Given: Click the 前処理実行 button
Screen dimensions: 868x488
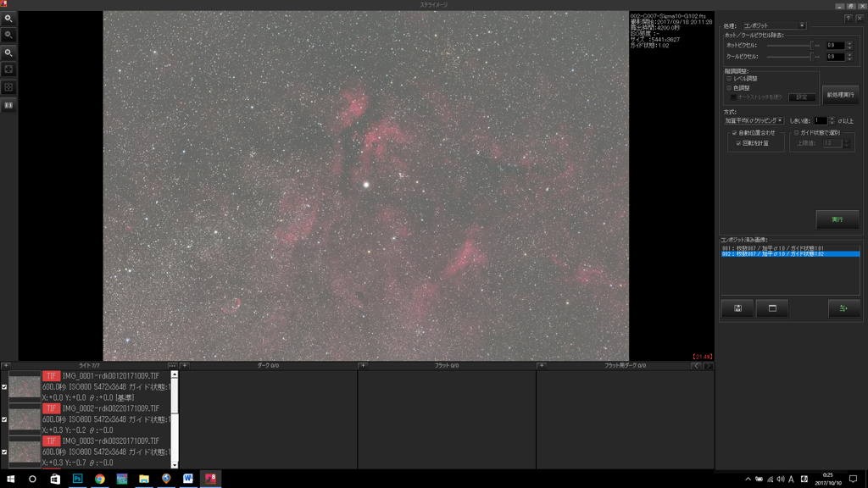Looking at the screenshot, I should [840, 95].
